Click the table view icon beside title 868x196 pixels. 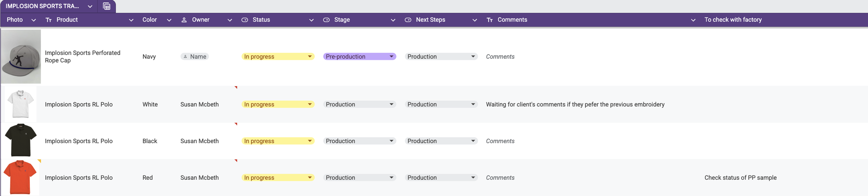point(107,6)
